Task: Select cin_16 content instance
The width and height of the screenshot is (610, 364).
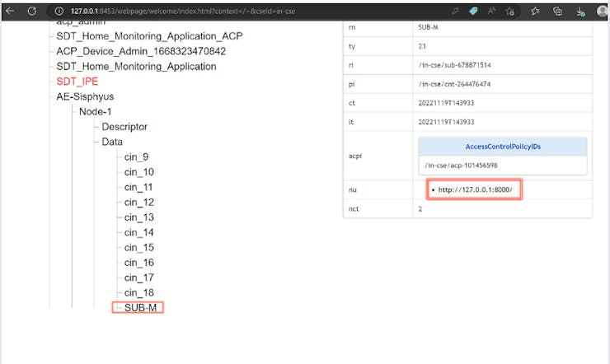Action: click(138, 263)
